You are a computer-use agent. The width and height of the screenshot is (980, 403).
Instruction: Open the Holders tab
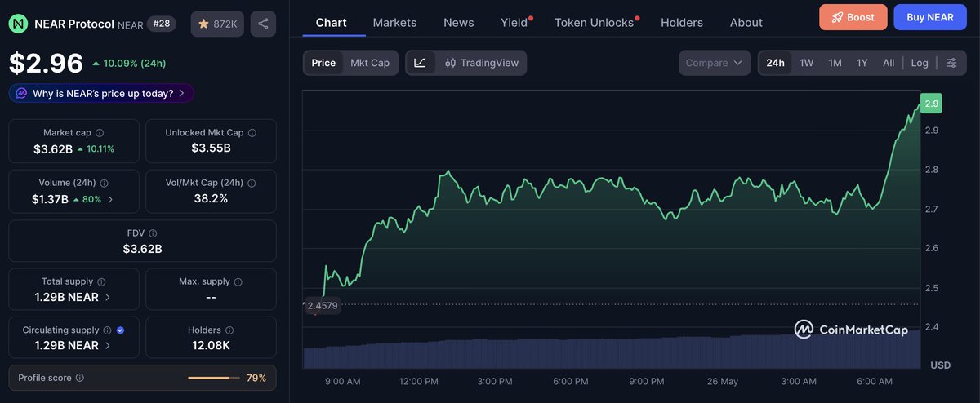(681, 22)
